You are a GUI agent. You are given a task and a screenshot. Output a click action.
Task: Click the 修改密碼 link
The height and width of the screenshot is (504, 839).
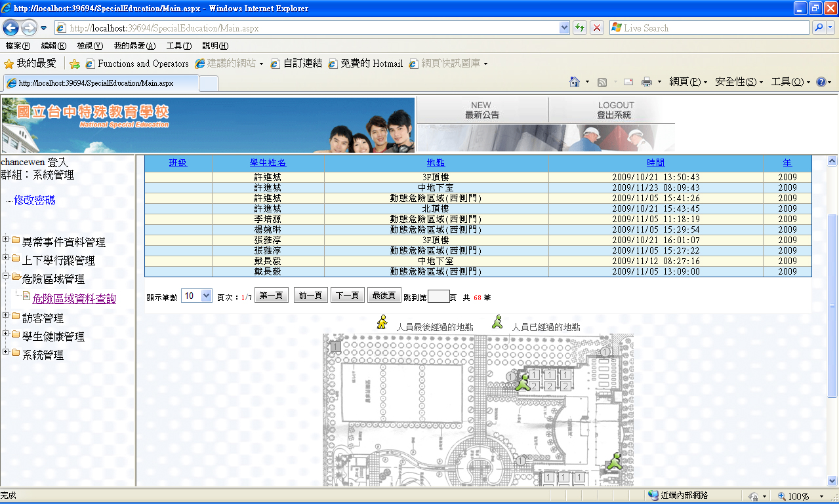click(x=35, y=201)
